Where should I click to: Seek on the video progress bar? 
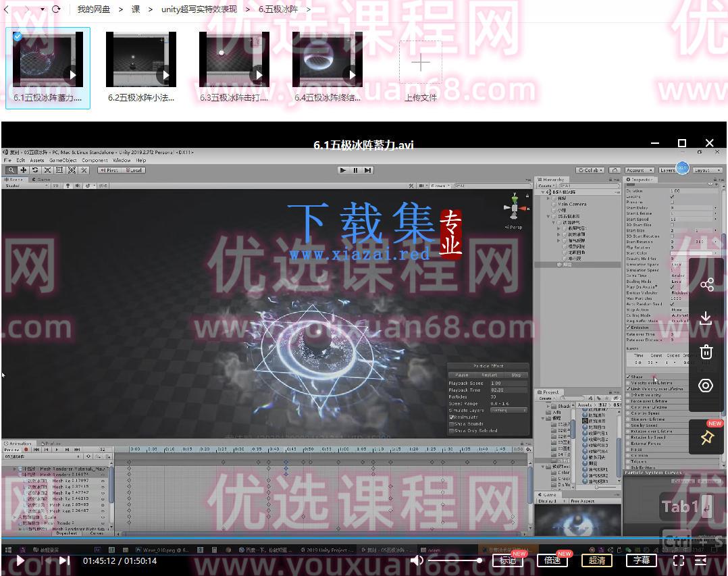coord(364,538)
